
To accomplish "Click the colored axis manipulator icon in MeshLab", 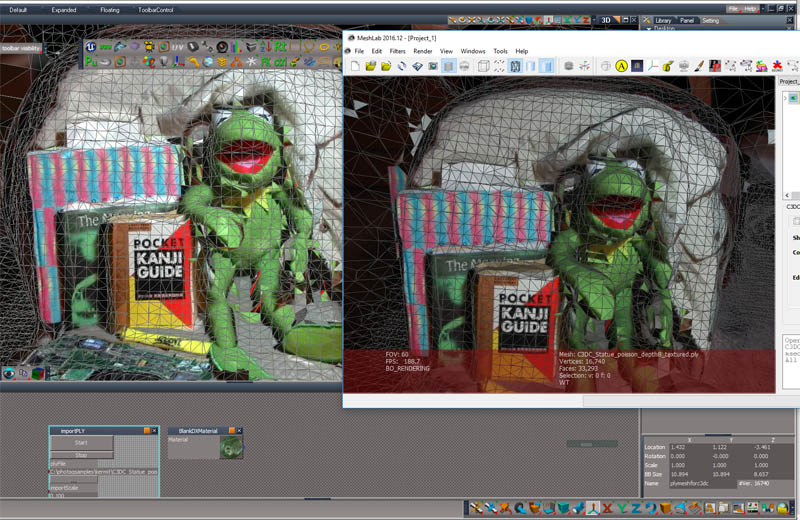I will (653, 66).
